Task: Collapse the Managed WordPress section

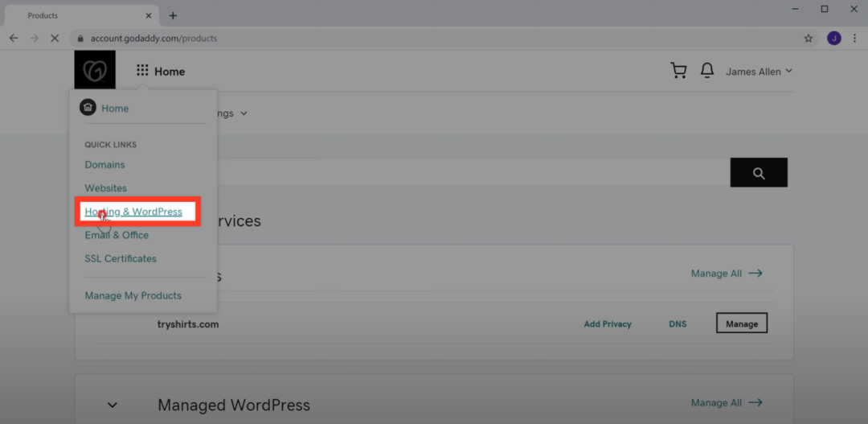Action: point(113,405)
